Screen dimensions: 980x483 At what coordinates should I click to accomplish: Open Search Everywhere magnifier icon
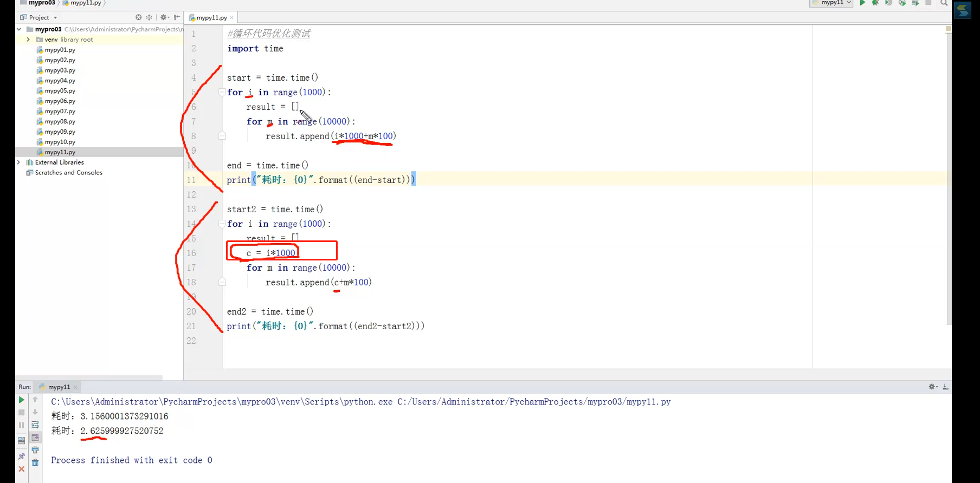click(x=944, y=3)
